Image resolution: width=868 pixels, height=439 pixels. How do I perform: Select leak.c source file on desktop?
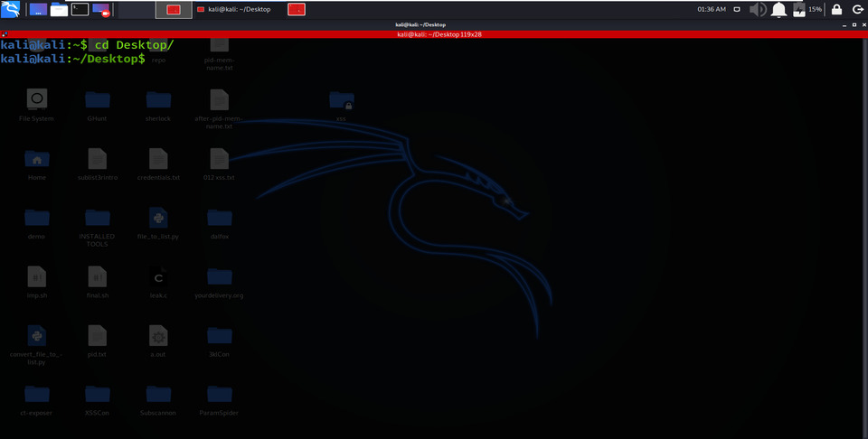[158, 282]
